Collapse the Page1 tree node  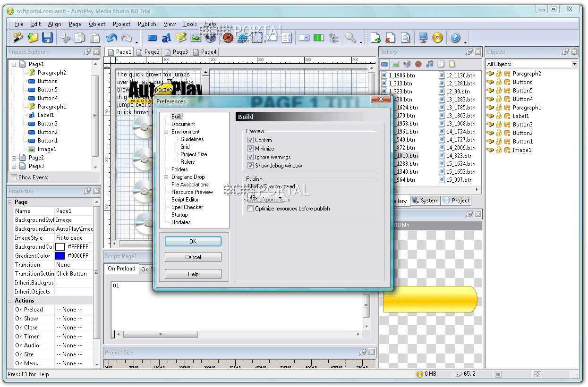(14, 64)
